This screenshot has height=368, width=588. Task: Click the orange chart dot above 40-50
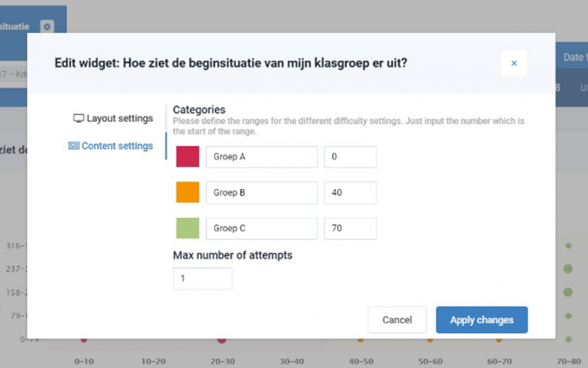click(360, 340)
